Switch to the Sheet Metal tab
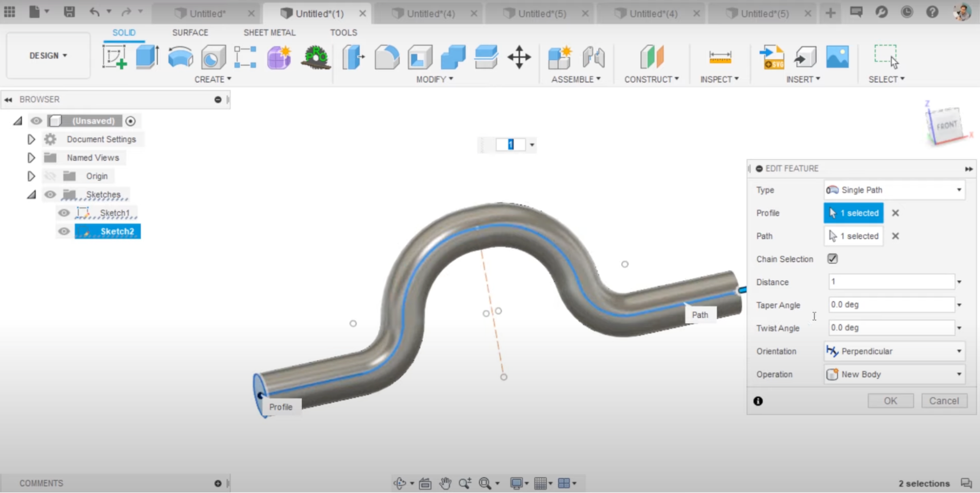The width and height of the screenshot is (980, 493). pyautogui.click(x=269, y=32)
